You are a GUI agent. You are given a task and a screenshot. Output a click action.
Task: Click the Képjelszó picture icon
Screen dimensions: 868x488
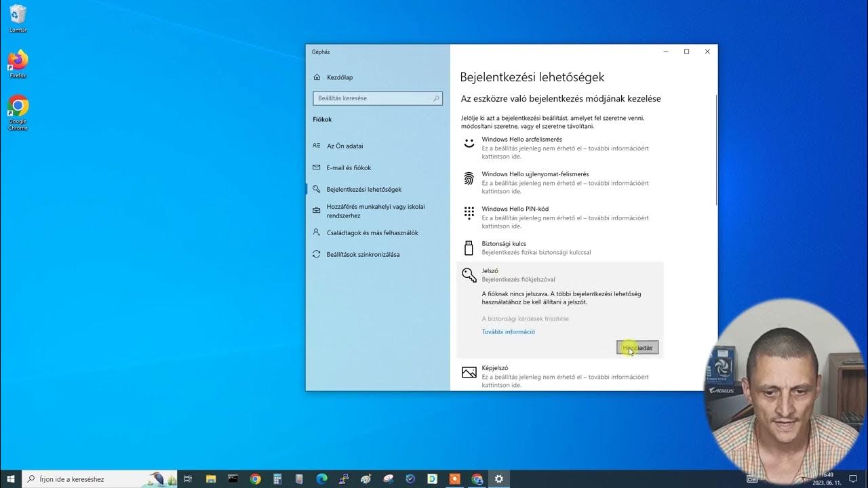click(469, 373)
